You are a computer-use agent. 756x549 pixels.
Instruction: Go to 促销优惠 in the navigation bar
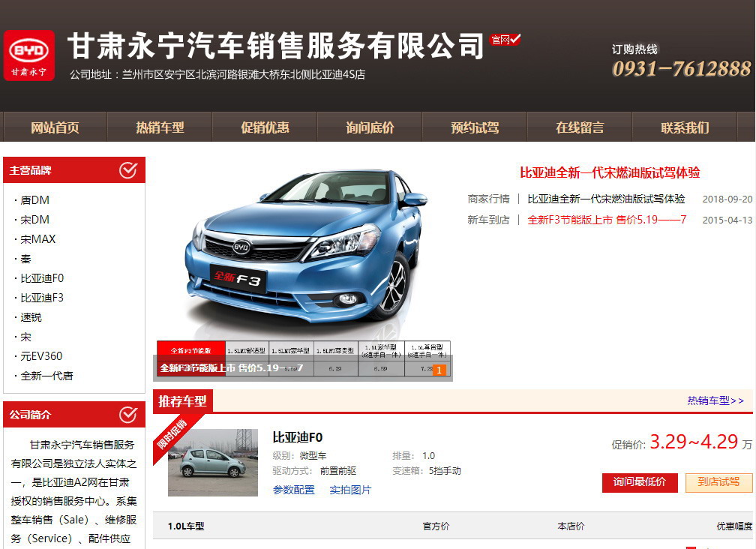(x=265, y=127)
